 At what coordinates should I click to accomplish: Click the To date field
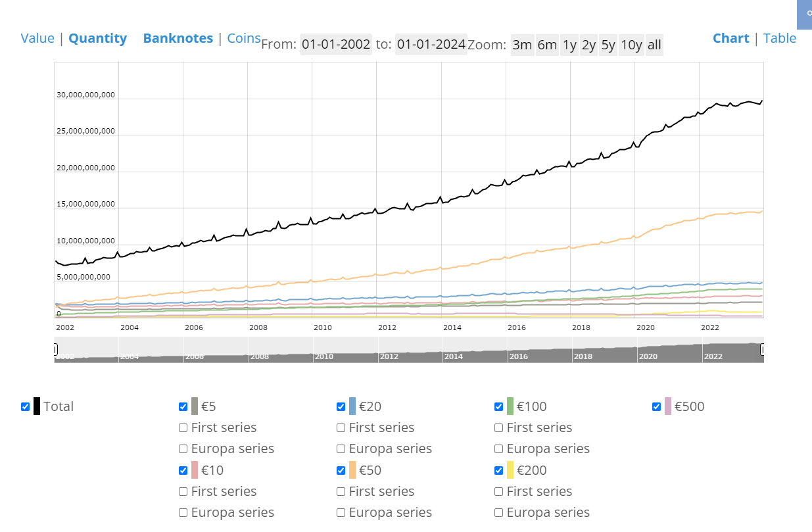[431, 45]
